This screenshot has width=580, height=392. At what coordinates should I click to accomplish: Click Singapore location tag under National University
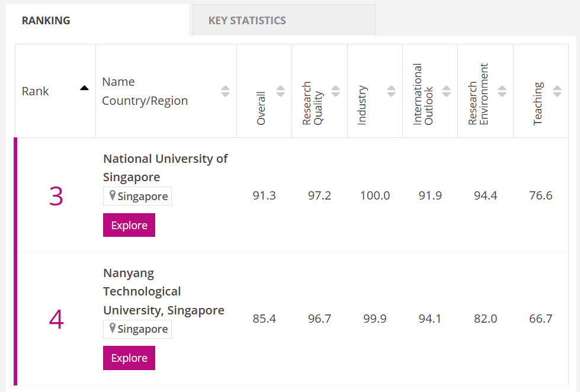[137, 196]
